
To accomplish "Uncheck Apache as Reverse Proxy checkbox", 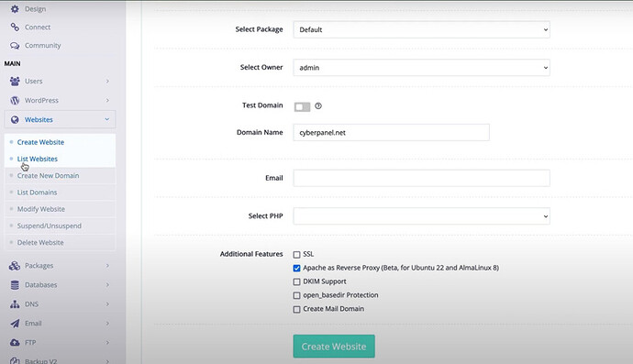I will [296, 268].
